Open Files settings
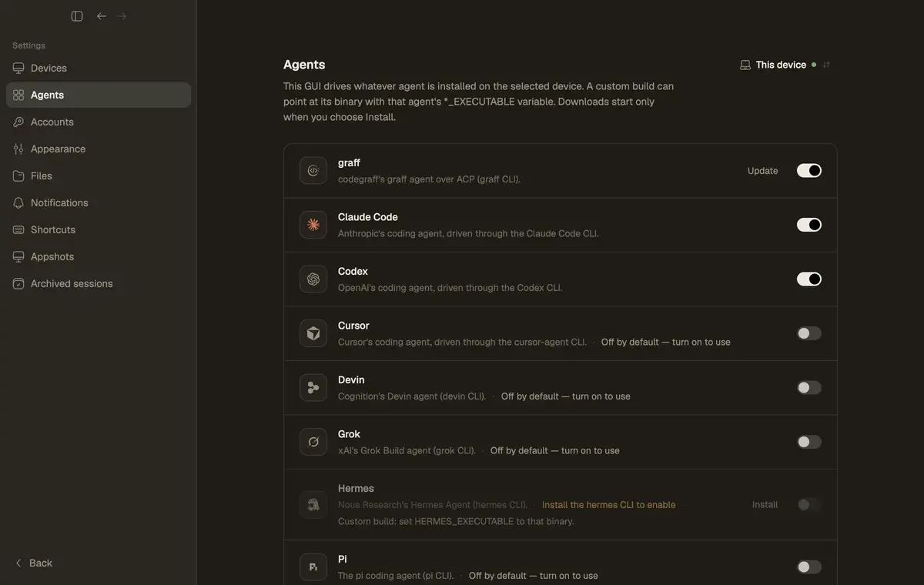Screen dimensions: 924x585 [x=99, y=175]
